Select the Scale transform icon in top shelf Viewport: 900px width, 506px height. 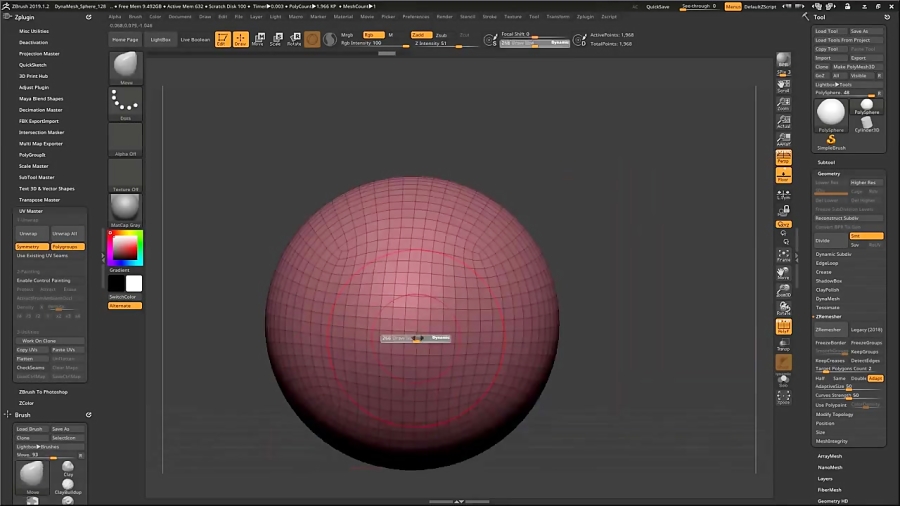pyautogui.click(x=276, y=39)
